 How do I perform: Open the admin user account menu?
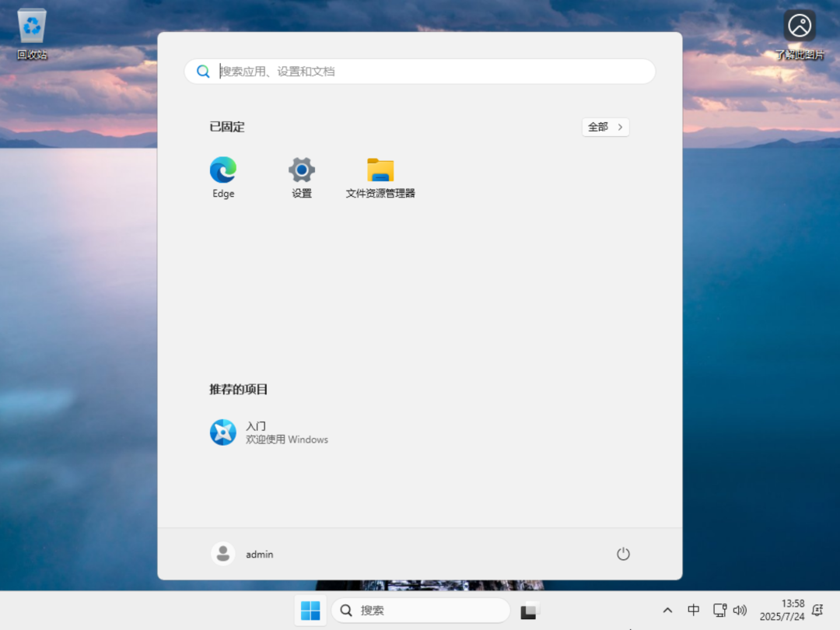(243, 554)
